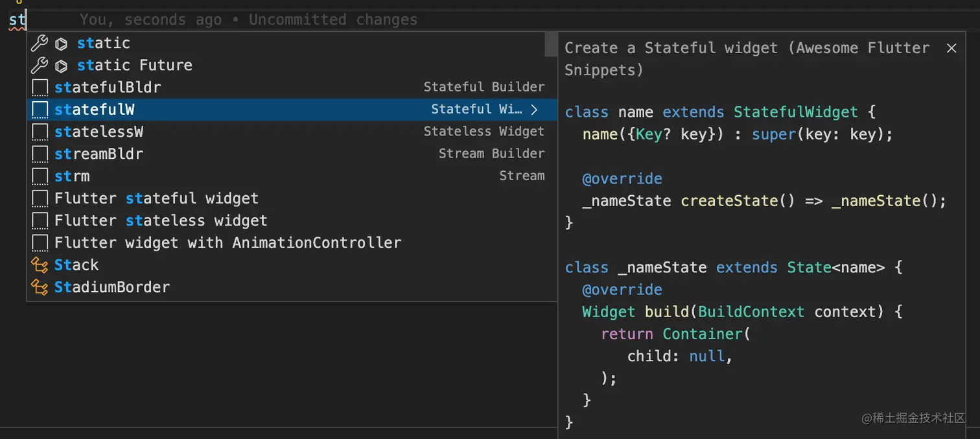Close the snippet documentation panel
980x439 pixels.
[x=951, y=48]
